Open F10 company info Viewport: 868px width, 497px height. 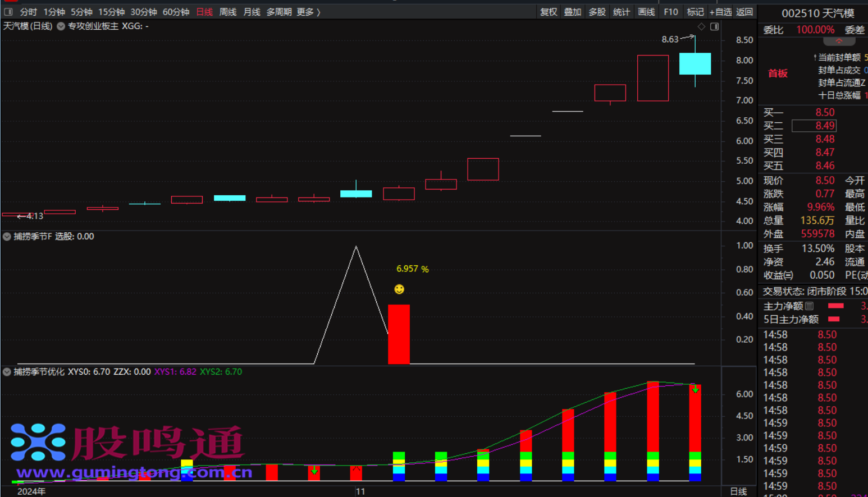click(670, 12)
